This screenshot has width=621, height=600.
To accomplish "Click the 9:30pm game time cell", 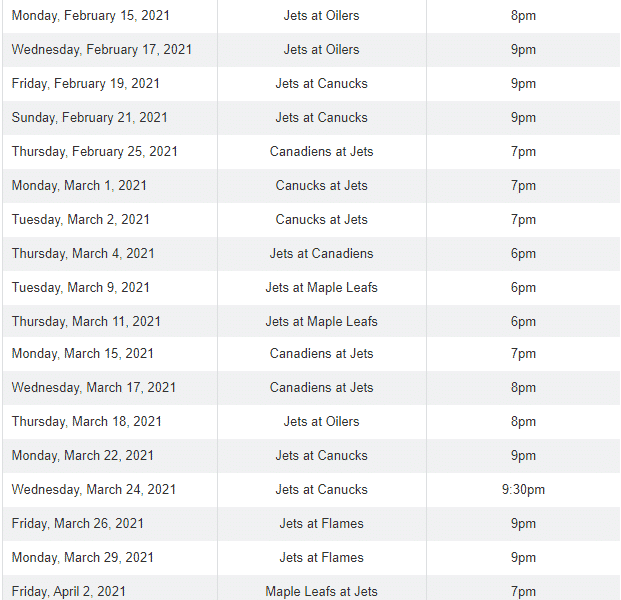I will pos(523,490).
